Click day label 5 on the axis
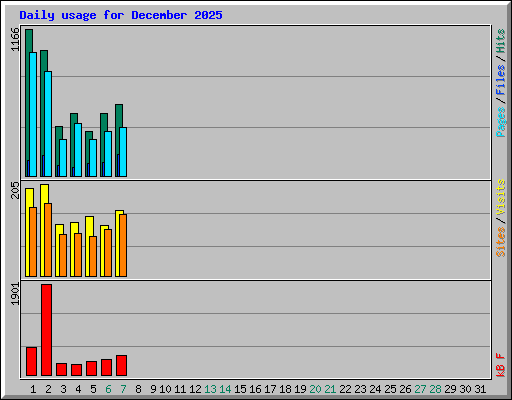The height and width of the screenshot is (400, 512). coord(93,389)
